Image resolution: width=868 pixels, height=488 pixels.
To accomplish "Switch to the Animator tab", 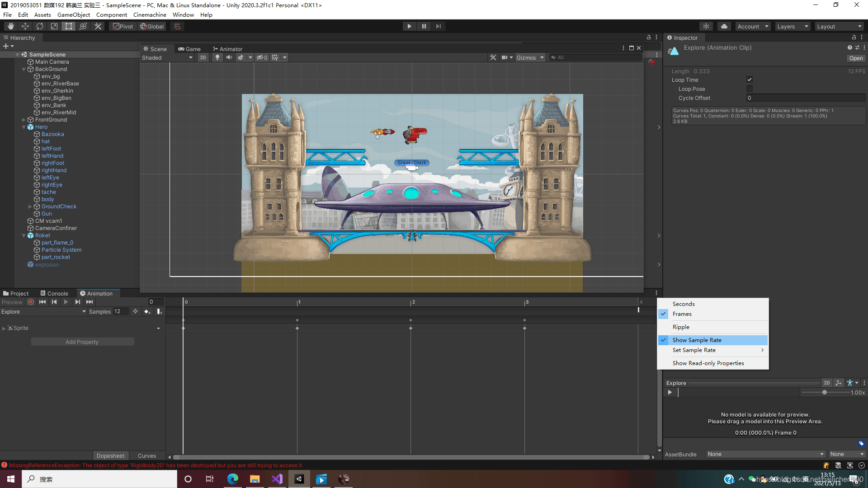I will (228, 49).
